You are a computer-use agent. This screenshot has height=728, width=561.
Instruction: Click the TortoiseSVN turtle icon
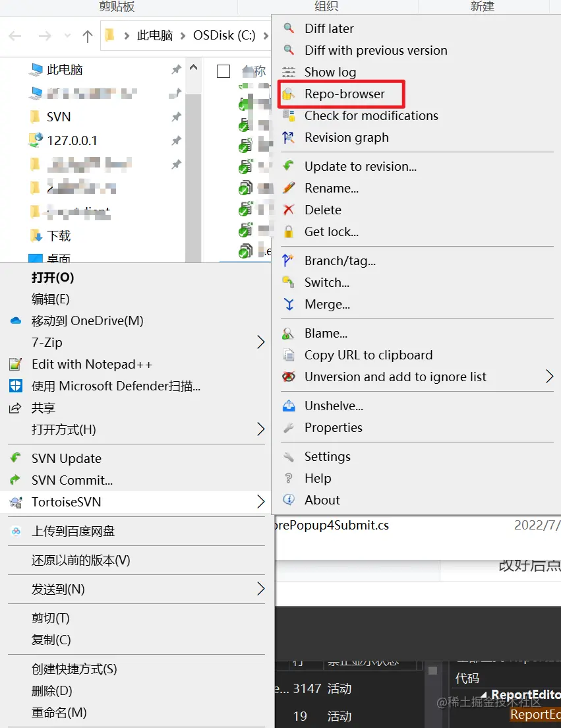pyautogui.click(x=16, y=501)
